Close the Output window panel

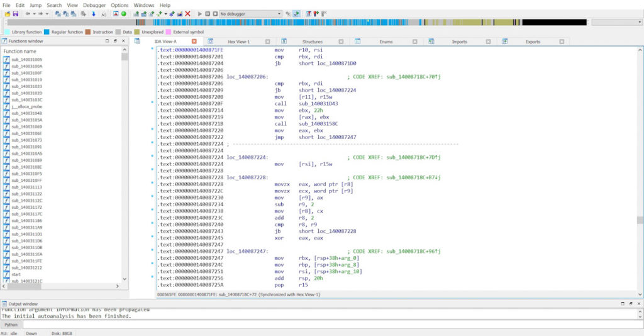[x=639, y=303]
